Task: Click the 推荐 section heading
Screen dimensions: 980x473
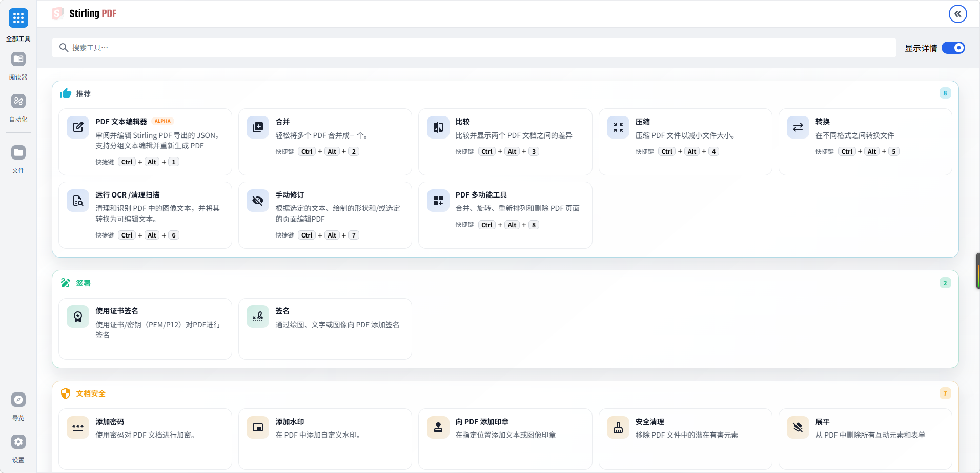Action: coord(84,94)
